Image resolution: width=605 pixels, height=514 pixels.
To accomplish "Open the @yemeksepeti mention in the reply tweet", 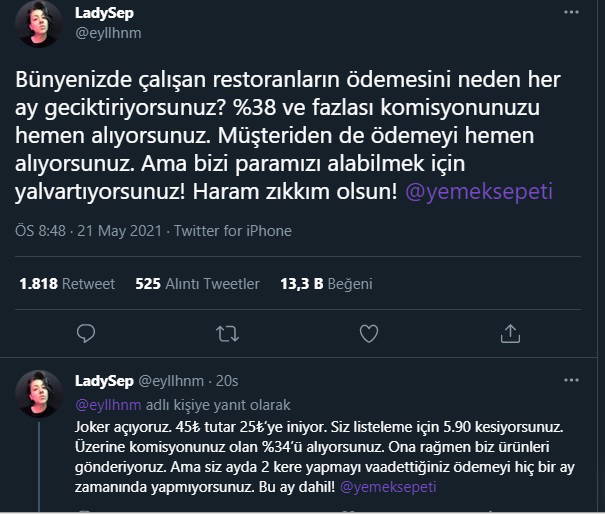I will click(x=389, y=487).
